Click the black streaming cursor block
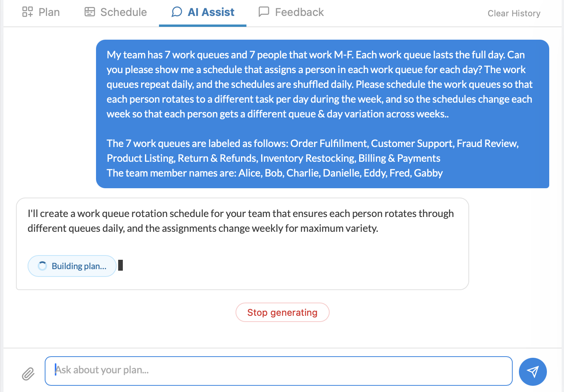The height and width of the screenshot is (392, 564). tap(120, 265)
